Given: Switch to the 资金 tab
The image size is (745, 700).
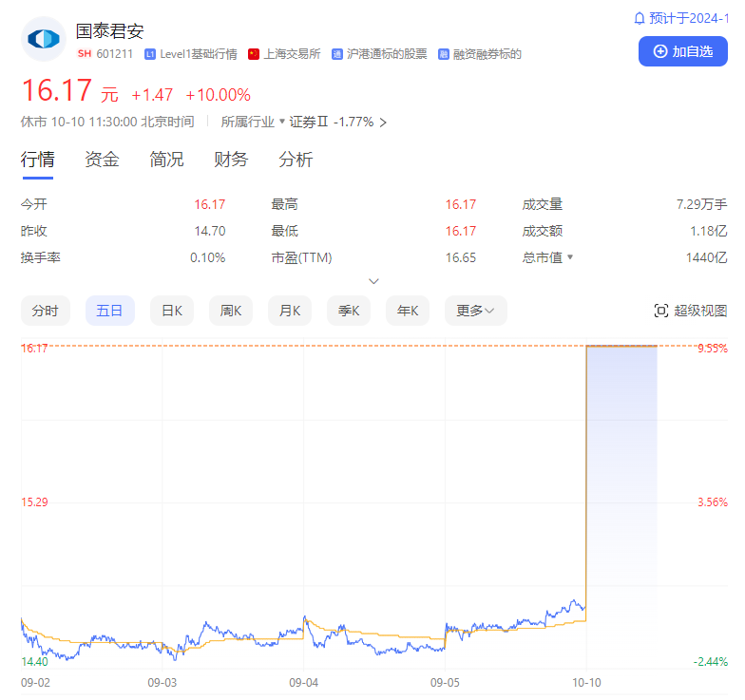Looking at the screenshot, I should coord(102,160).
